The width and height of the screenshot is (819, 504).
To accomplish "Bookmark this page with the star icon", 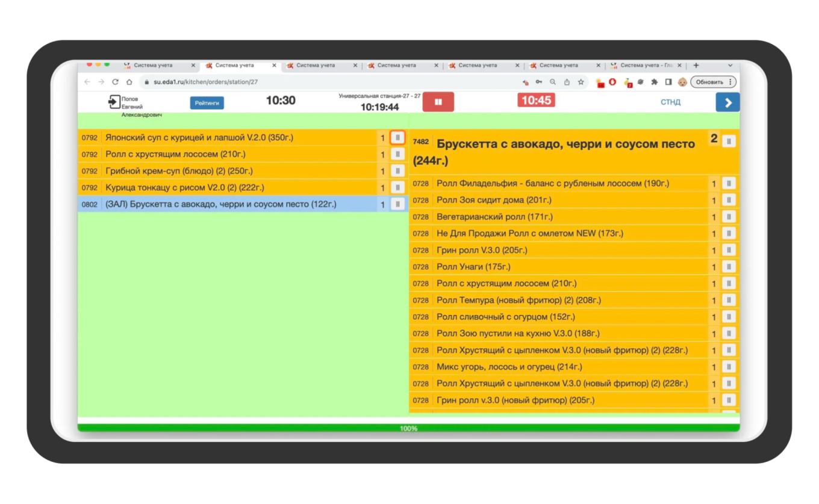I will 581,82.
